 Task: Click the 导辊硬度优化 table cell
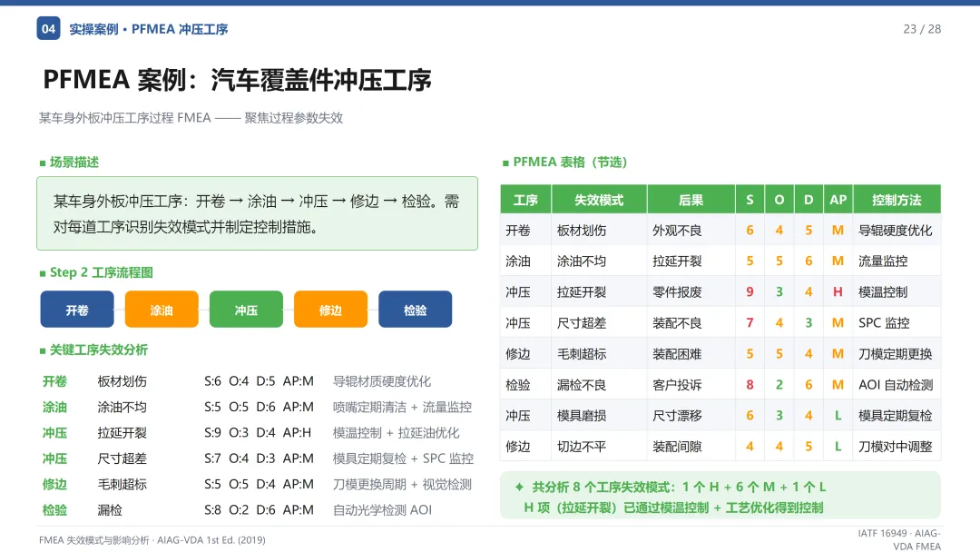pyautogui.click(x=895, y=231)
